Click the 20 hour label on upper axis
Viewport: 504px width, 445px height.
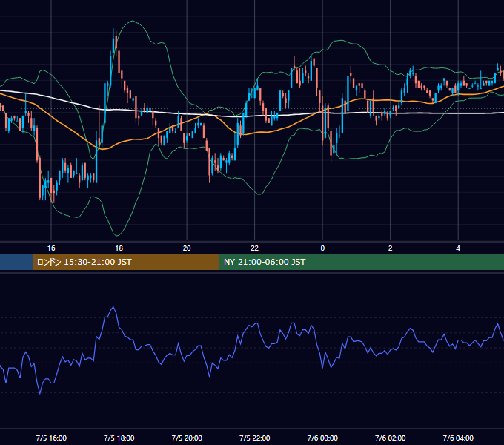[x=187, y=248]
